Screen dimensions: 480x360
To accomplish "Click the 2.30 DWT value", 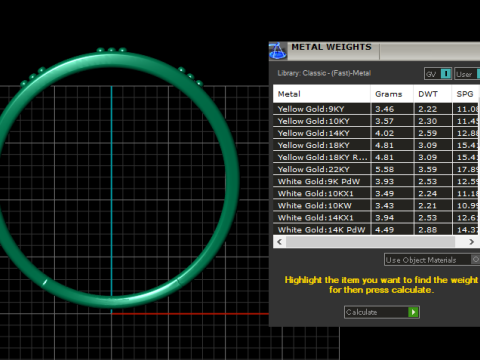I will (428, 121).
